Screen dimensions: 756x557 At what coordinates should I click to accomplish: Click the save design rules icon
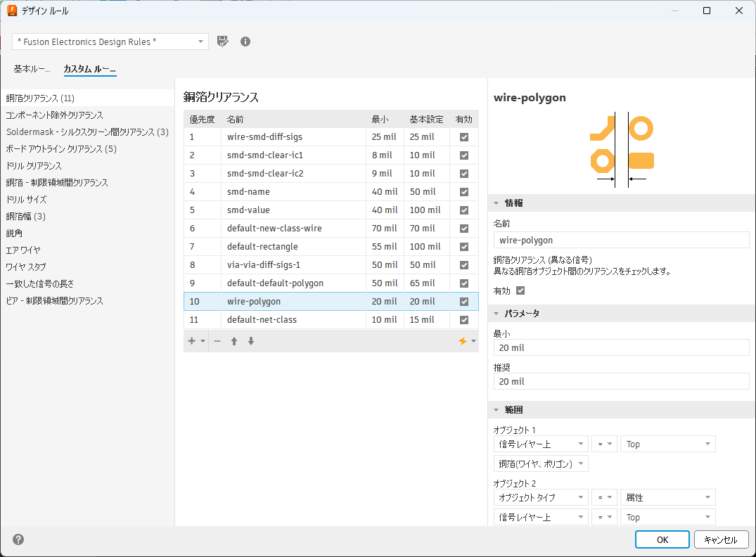(222, 41)
